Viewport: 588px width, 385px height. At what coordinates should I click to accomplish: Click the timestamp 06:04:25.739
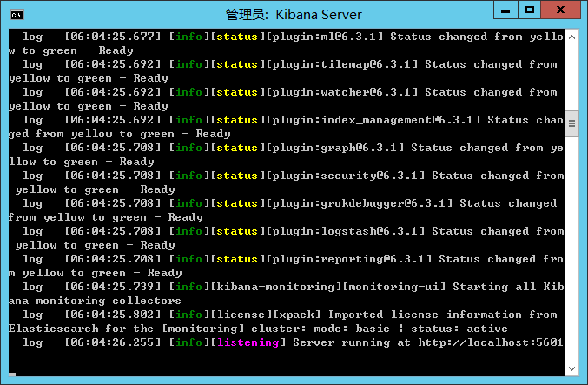[113, 287]
